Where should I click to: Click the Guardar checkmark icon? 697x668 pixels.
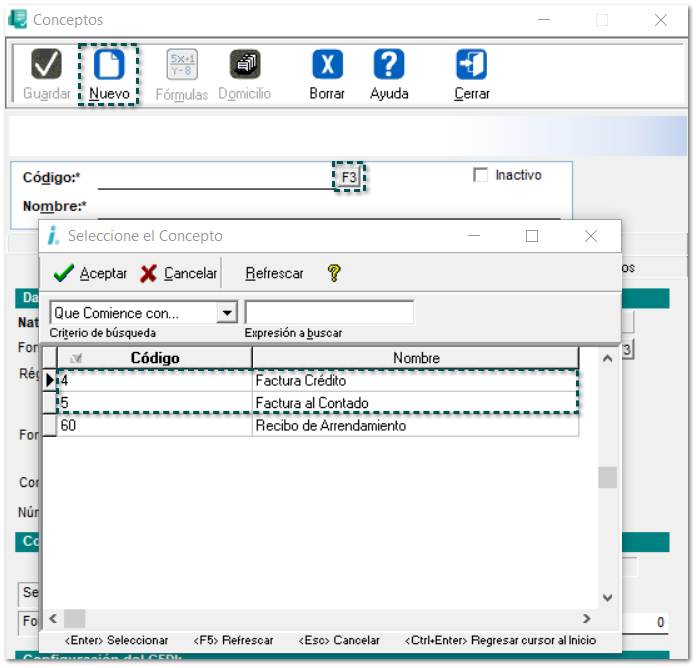(46, 65)
